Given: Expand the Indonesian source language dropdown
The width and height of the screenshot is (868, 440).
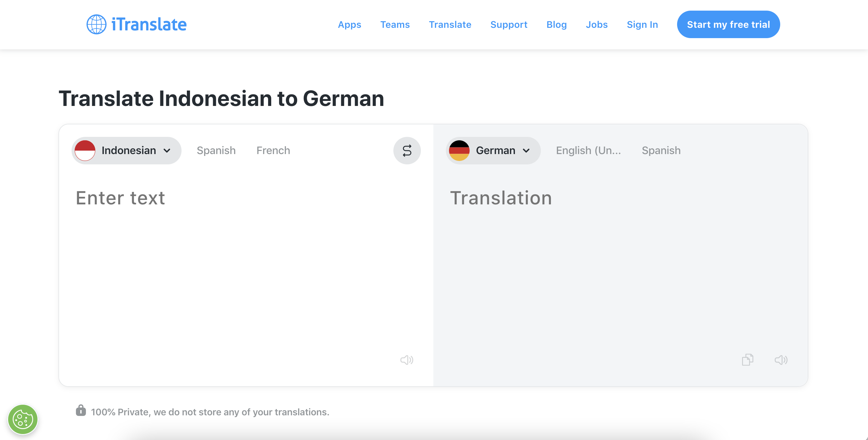Looking at the screenshot, I should click(167, 151).
